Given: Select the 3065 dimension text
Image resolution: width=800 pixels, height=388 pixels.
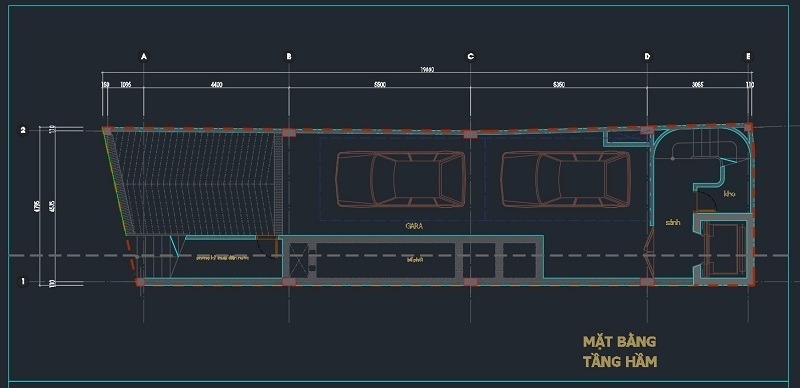Looking at the screenshot, I should (697, 85).
